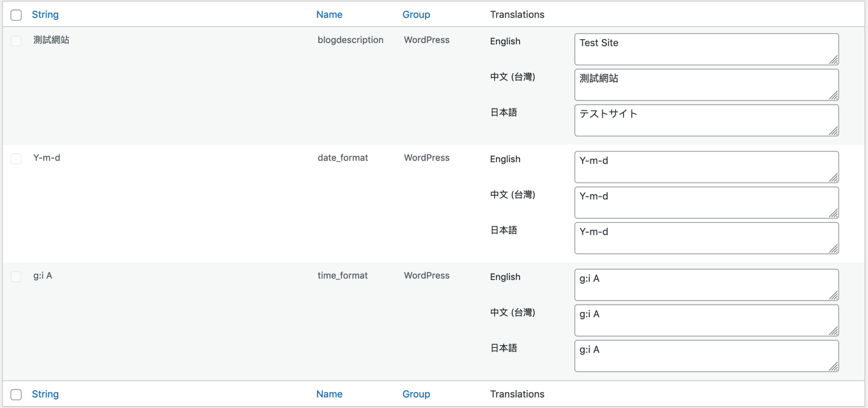
Task: Tick the select-all checkbox in the table footer
Action: (x=16, y=394)
